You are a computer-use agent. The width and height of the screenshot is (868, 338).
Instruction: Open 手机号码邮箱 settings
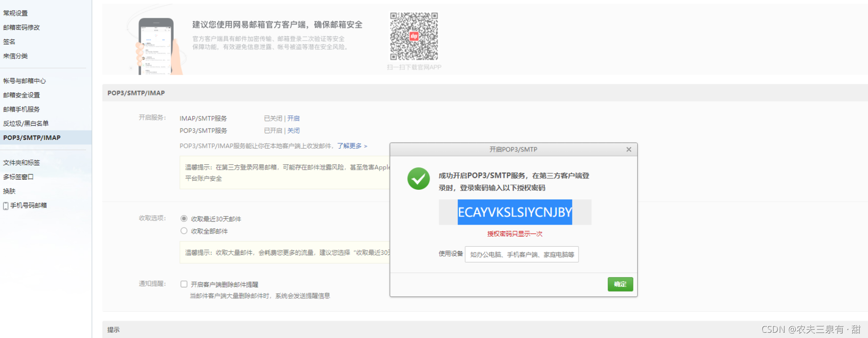pyautogui.click(x=29, y=205)
